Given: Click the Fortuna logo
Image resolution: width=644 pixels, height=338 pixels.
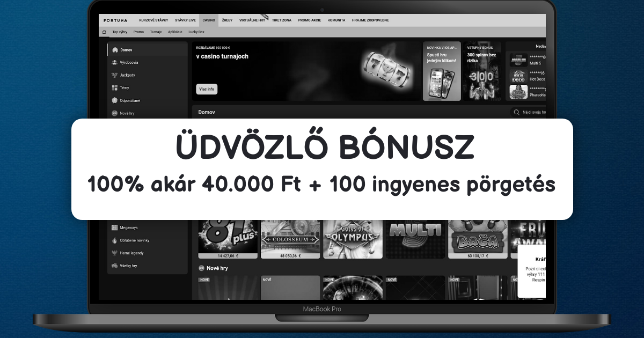Looking at the screenshot, I should tap(116, 20).
